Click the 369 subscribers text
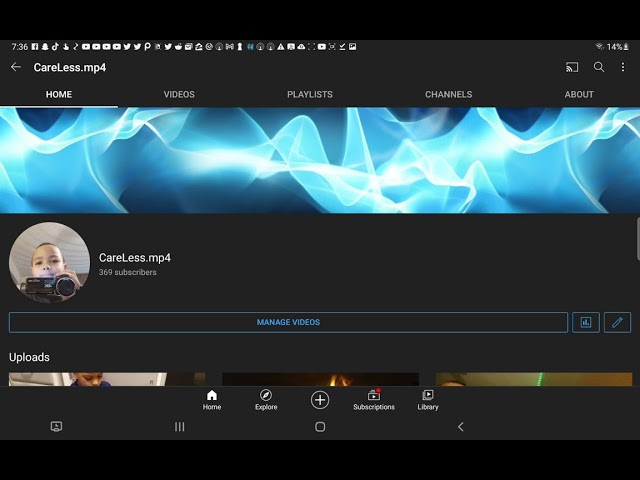Screen dimensions: 640x480 (x=128, y=272)
